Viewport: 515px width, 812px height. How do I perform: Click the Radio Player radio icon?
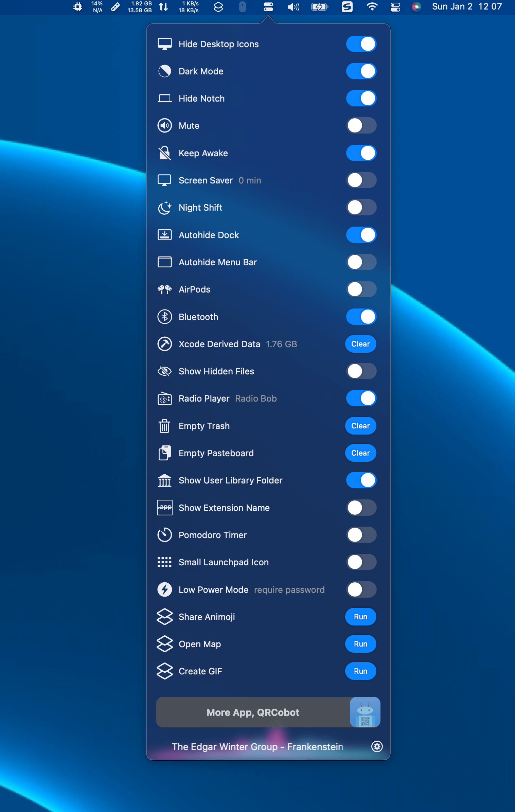[165, 399]
